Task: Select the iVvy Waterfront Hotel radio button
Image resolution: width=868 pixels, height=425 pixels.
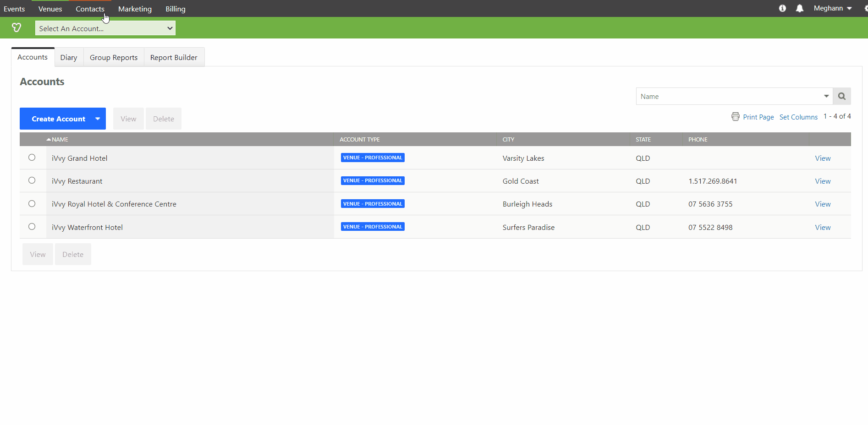Action: (32, 227)
